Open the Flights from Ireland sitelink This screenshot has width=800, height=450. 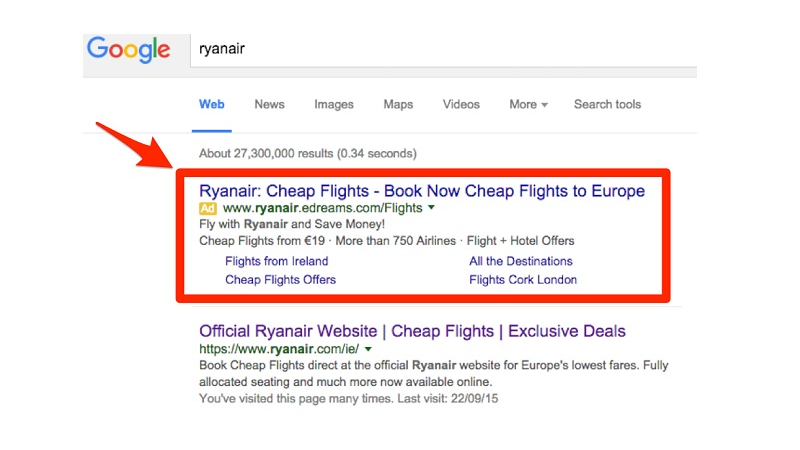pyautogui.click(x=276, y=261)
